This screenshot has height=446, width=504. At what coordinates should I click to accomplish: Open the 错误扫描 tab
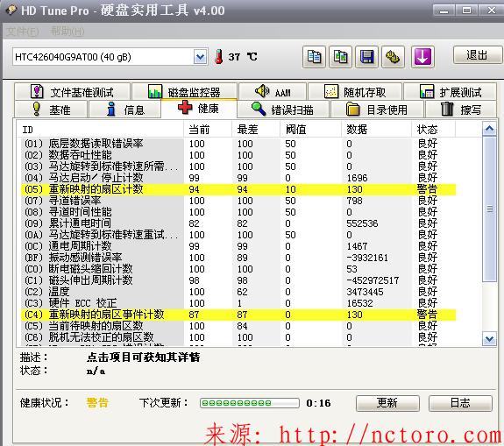283,110
